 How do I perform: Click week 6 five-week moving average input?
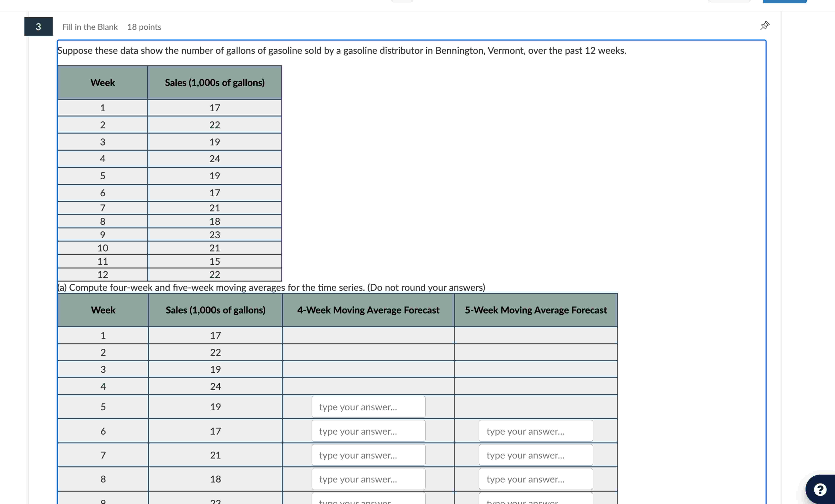(x=535, y=431)
